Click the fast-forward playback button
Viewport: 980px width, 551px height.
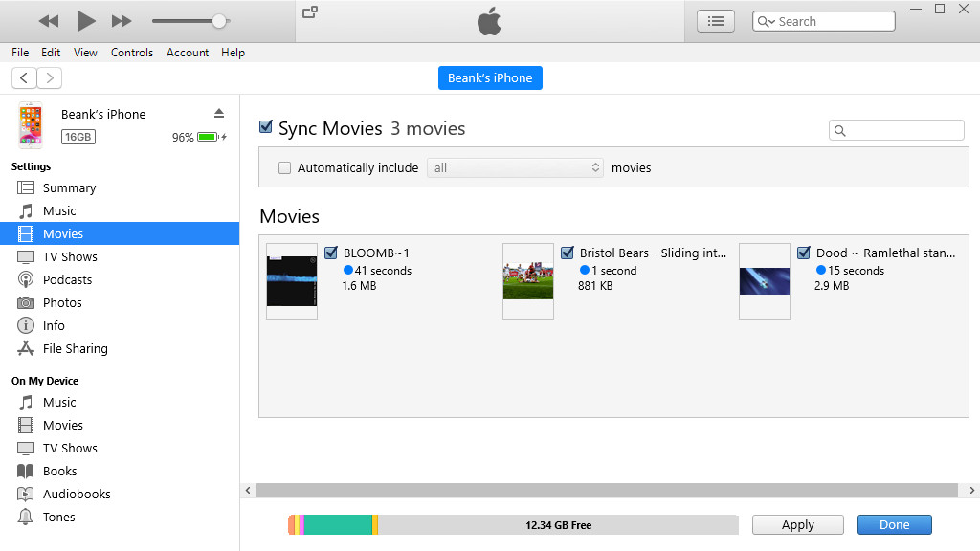pyautogui.click(x=122, y=21)
